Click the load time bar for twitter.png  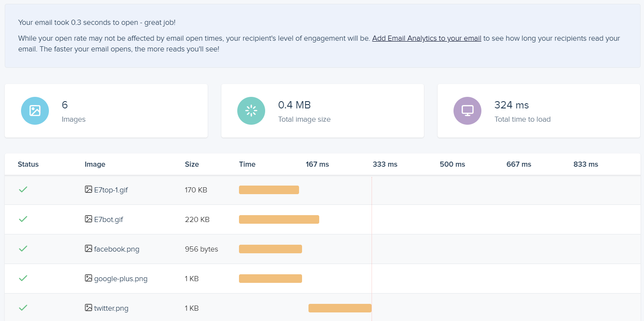coord(340,308)
